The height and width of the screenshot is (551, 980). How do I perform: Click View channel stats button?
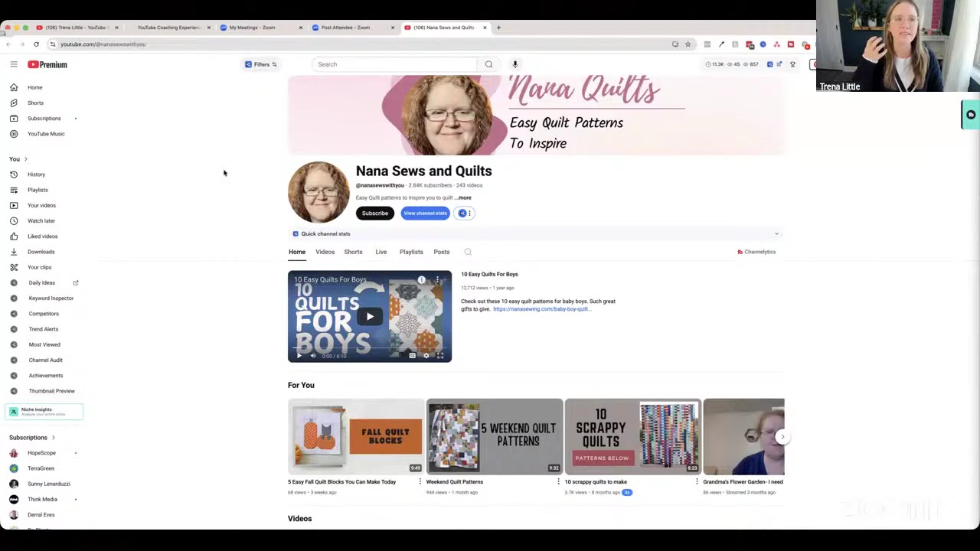click(425, 214)
